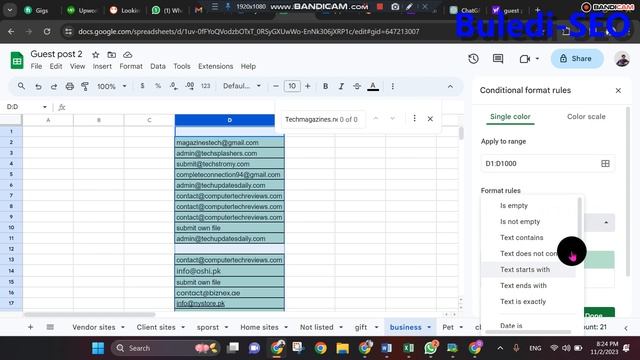Click the font size field

(x=292, y=86)
